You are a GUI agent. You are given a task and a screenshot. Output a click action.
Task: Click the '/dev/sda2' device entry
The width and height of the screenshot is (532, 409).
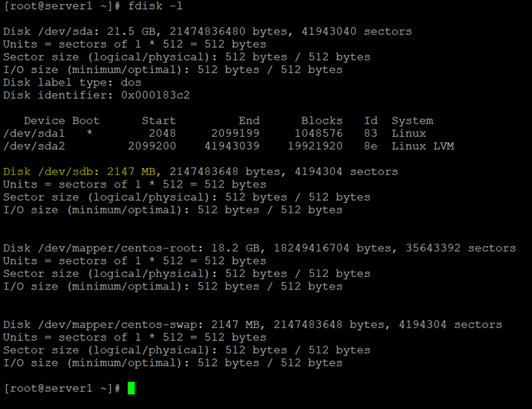[x=34, y=146]
